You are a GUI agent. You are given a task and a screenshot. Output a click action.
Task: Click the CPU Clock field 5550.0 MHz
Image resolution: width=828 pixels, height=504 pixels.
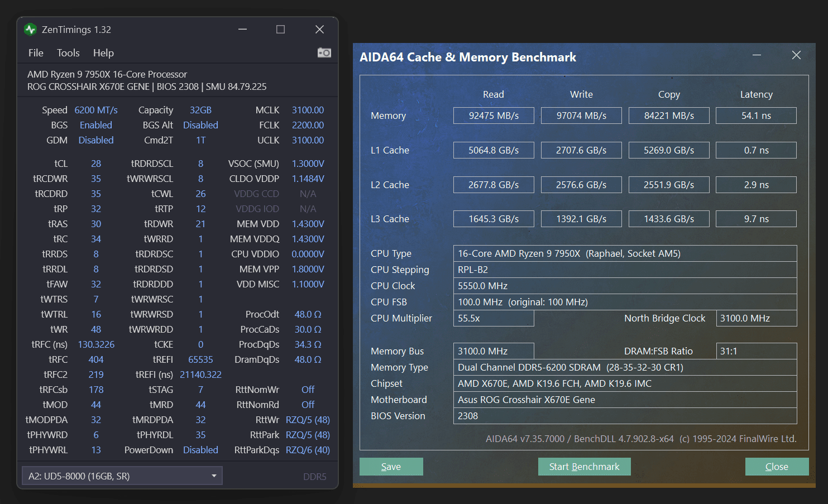tap(625, 286)
